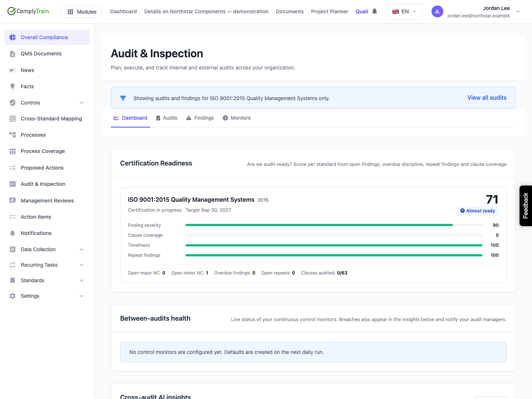The image size is (532, 399).
Task: Select the Dashboard tab in Audit & Inspection
Action: [130, 118]
